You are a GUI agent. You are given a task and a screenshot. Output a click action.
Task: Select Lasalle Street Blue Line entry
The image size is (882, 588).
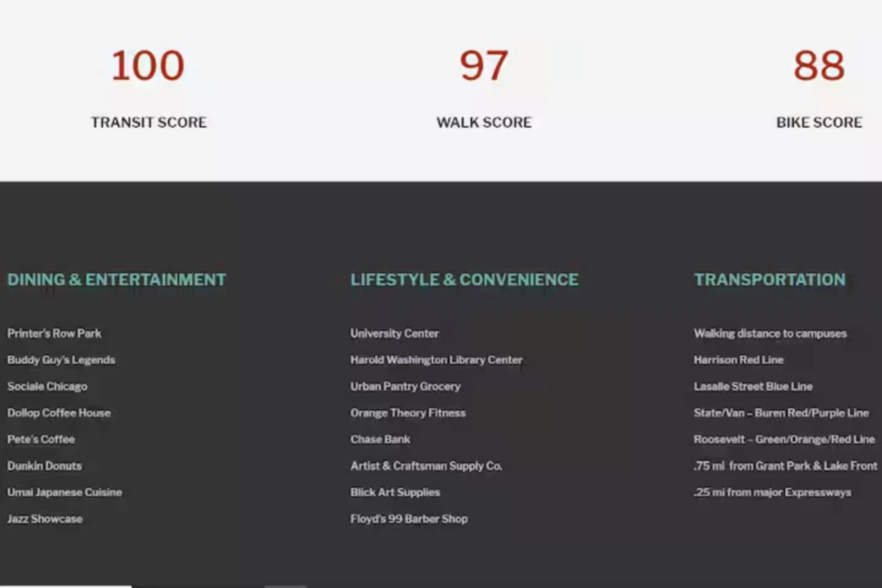[x=753, y=387]
